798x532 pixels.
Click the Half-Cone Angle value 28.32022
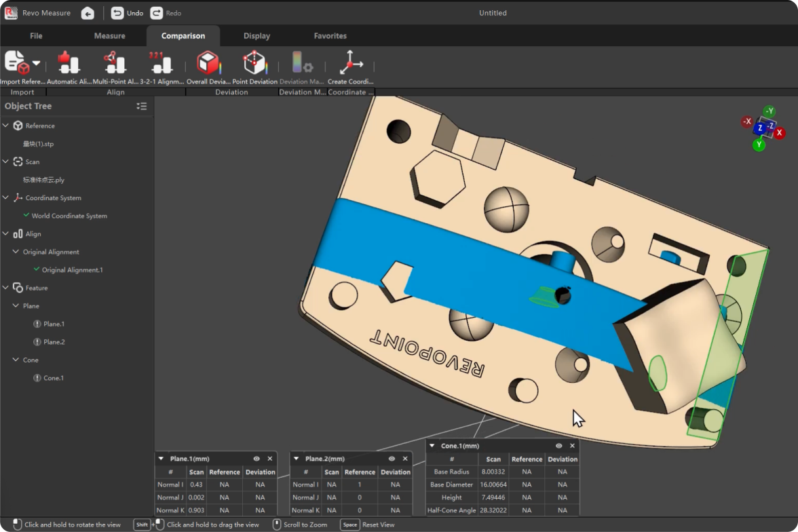point(493,510)
